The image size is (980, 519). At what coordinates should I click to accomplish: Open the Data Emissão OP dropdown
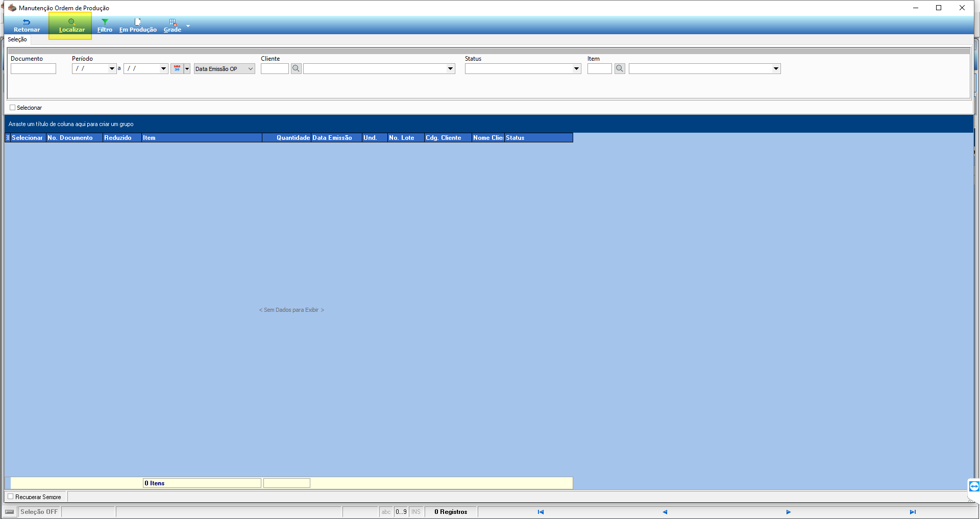(x=224, y=68)
